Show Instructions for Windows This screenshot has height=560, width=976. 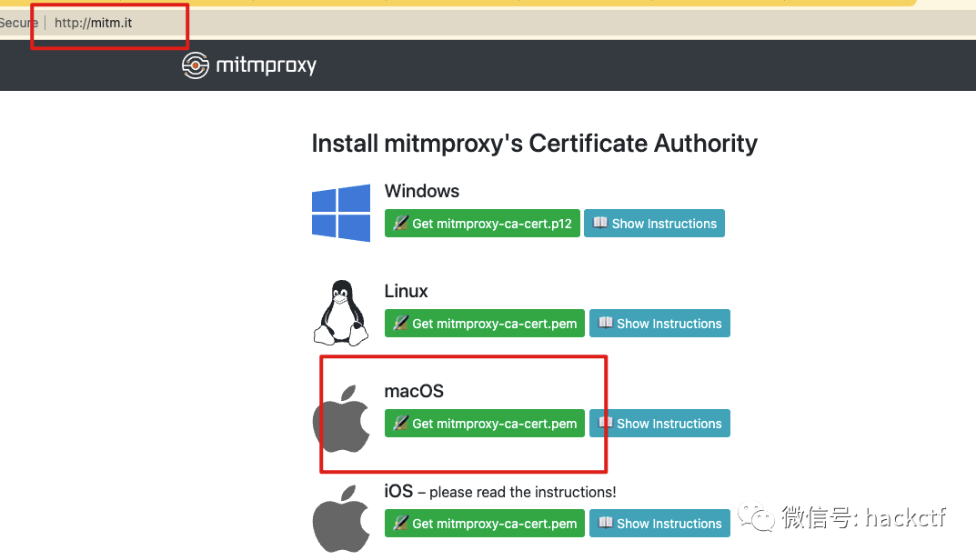[x=654, y=224]
